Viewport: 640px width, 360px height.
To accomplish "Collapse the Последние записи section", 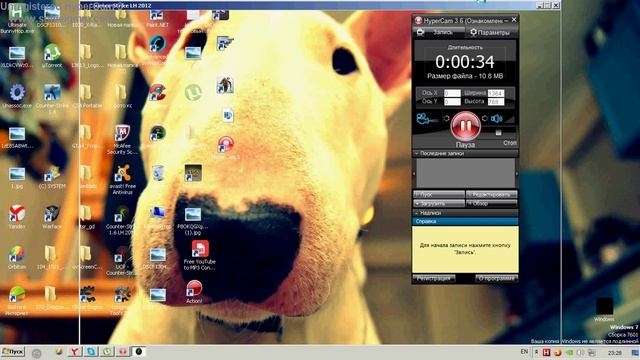I will [x=465, y=153].
